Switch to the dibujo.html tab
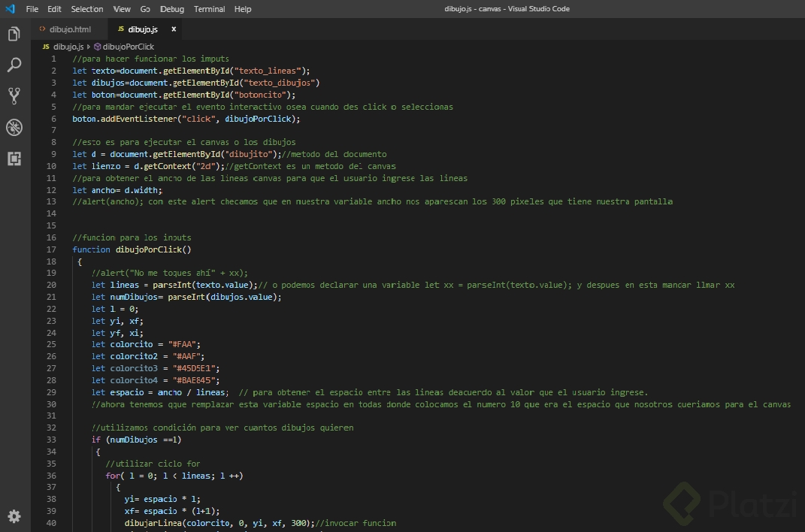This screenshot has width=805, height=532. 70,29
